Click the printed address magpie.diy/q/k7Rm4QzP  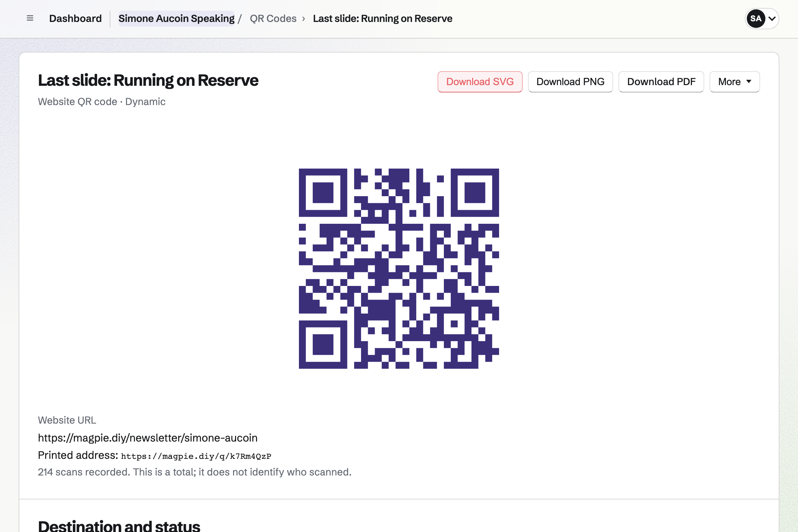196,456
